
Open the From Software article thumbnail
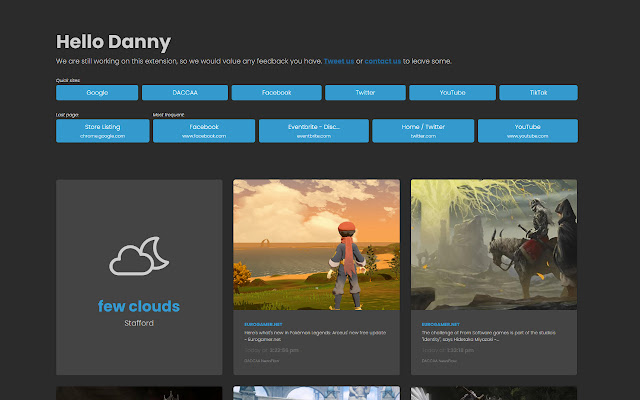click(494, 244)
